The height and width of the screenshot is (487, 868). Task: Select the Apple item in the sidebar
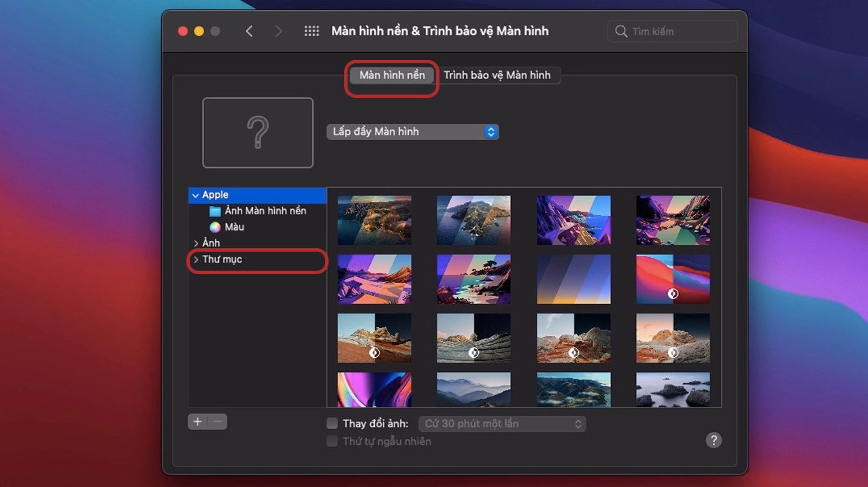[x=213, y=195]
